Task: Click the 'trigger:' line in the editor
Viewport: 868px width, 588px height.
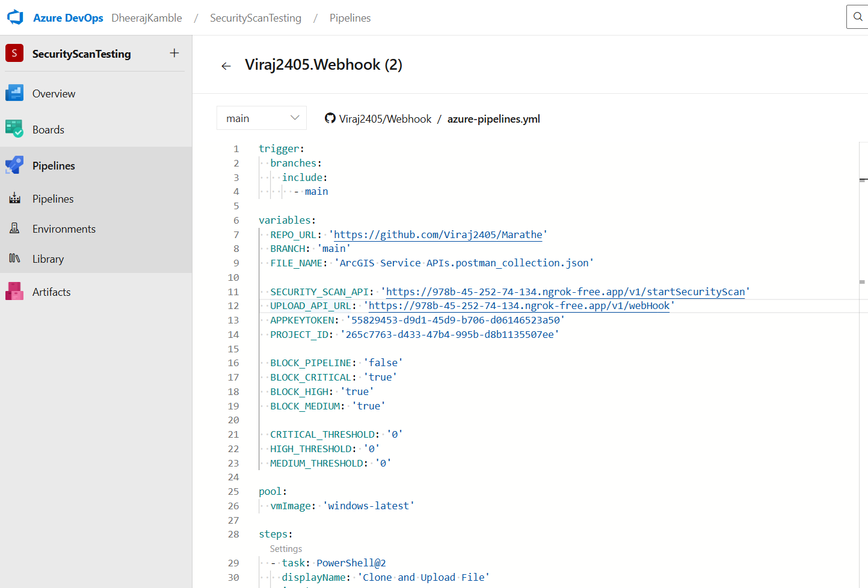Action: pos(282,149)
